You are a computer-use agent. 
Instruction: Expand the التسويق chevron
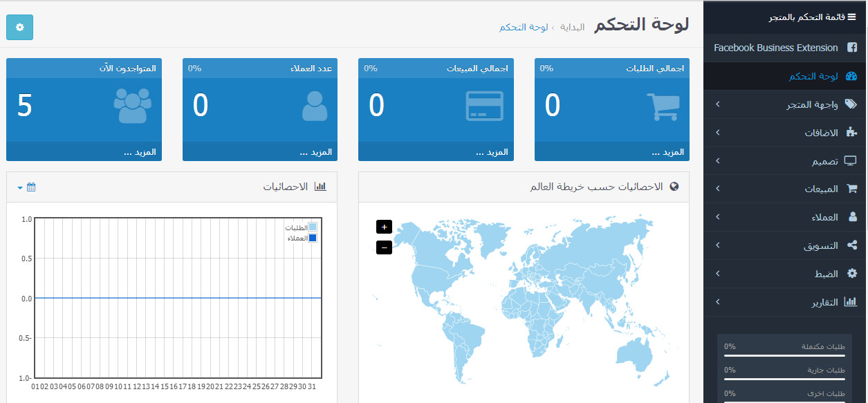(x=717, y=245)
